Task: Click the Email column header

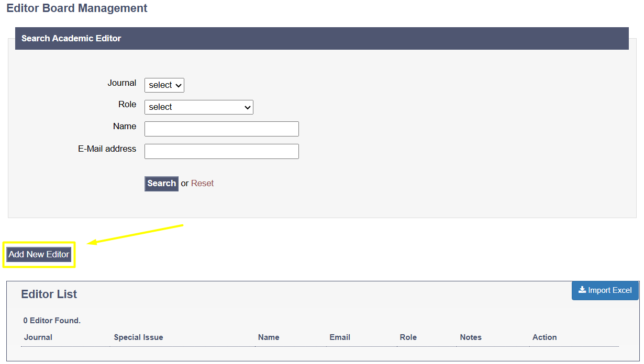Action: (x=340, y=337)
